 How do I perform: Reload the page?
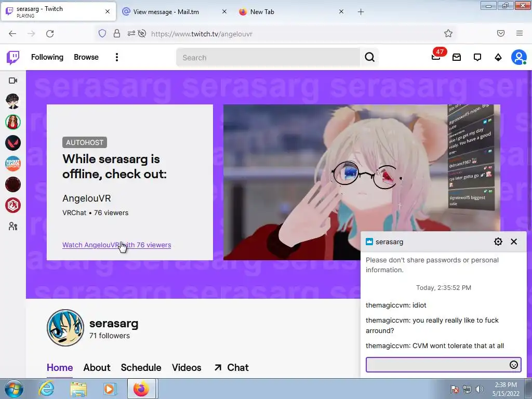coord(50,34)
